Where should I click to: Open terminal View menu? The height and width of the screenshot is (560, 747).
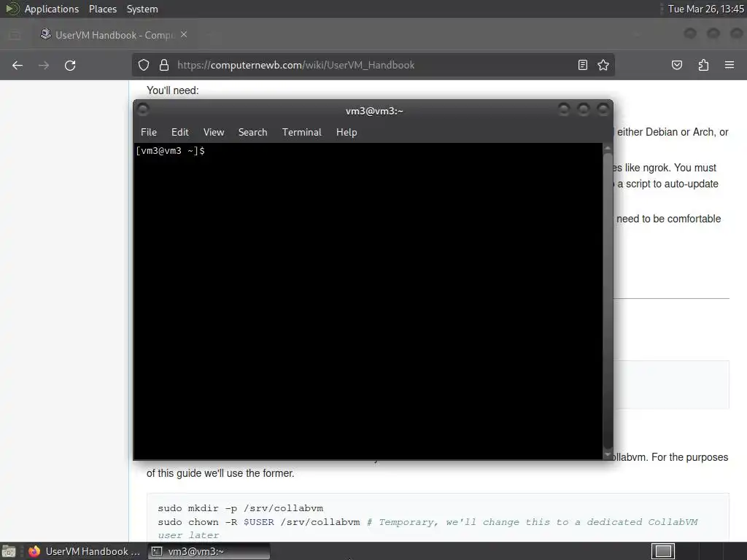(x=214, y=133)
